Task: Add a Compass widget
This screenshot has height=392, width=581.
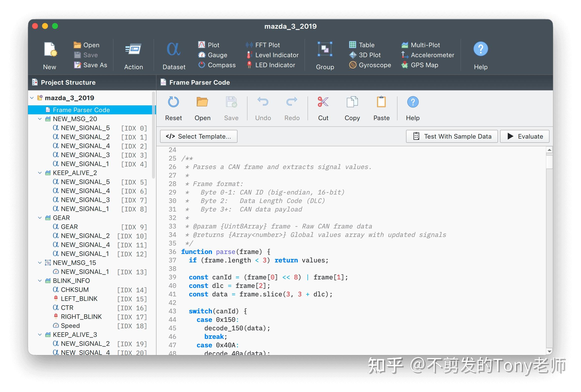Action: point(217,65)
